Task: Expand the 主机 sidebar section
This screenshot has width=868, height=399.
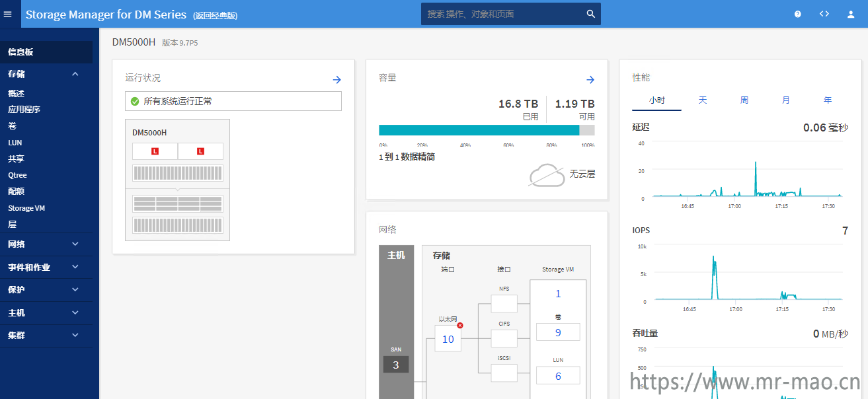Action: pyautogui.click(x=75, y=312)
